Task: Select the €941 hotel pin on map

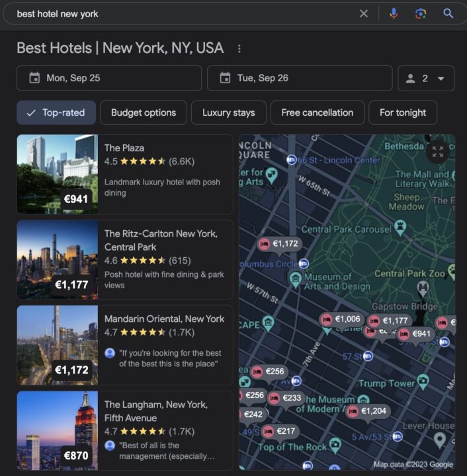Action: [x=415, y=334]
